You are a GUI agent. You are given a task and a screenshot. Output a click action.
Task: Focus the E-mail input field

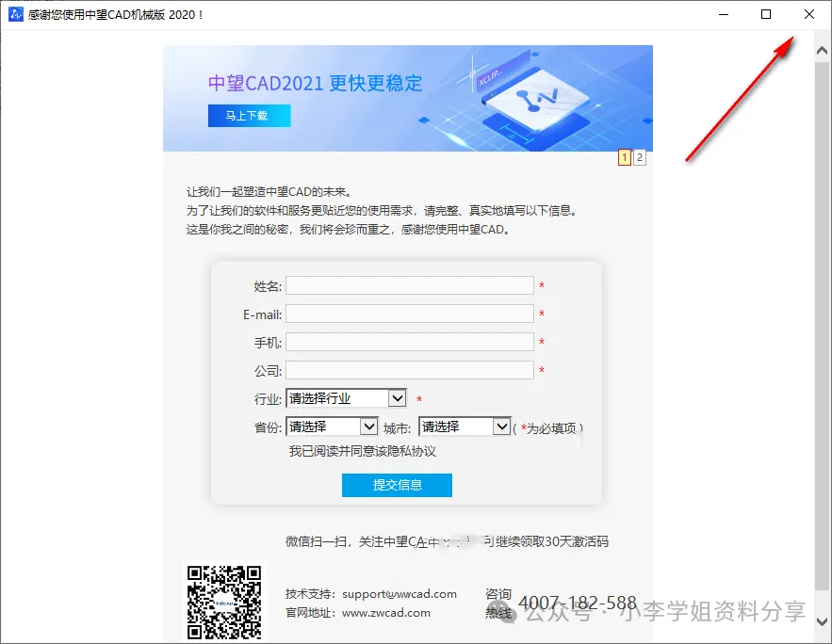point(410,314)
